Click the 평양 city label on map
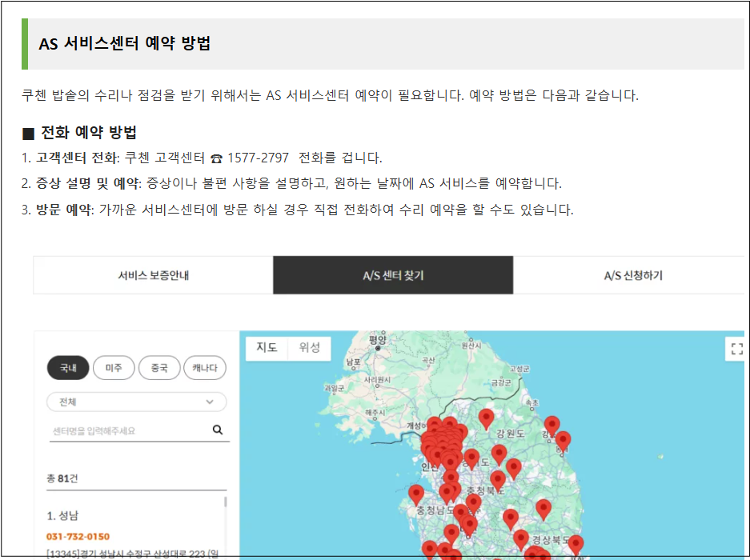The width and height of the screenshot is (750, 560). 377,340
